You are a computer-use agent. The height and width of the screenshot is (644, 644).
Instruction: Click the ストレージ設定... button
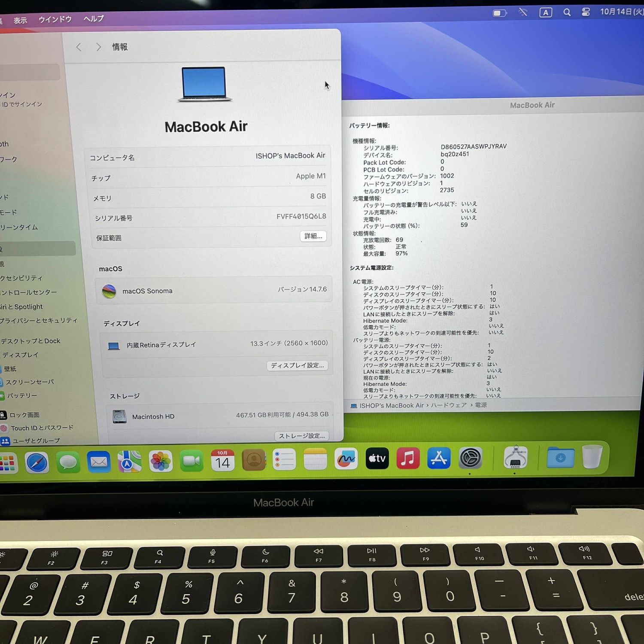302,436
